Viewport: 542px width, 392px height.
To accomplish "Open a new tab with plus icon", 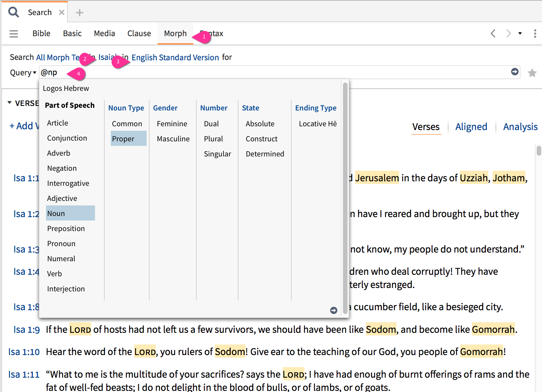I will click(x=80, y=13).
